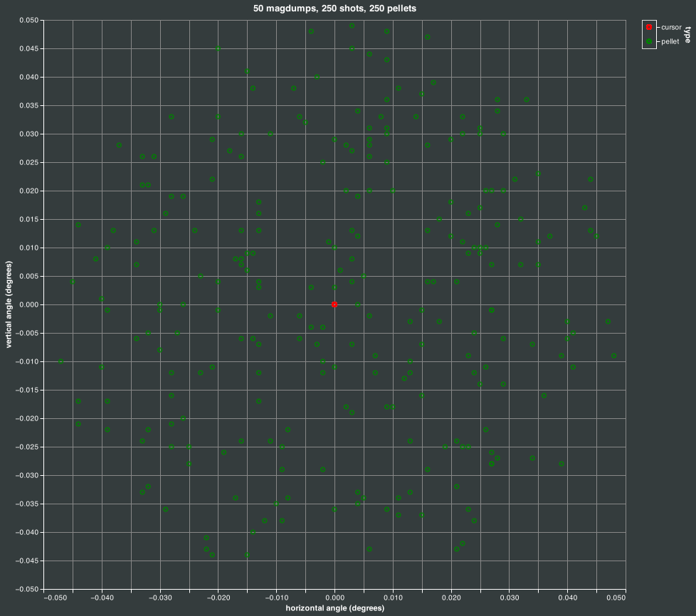Click horizontal axis tick label '−0.030'
This screenshot has height=616, width=696.
coord(160,598)
